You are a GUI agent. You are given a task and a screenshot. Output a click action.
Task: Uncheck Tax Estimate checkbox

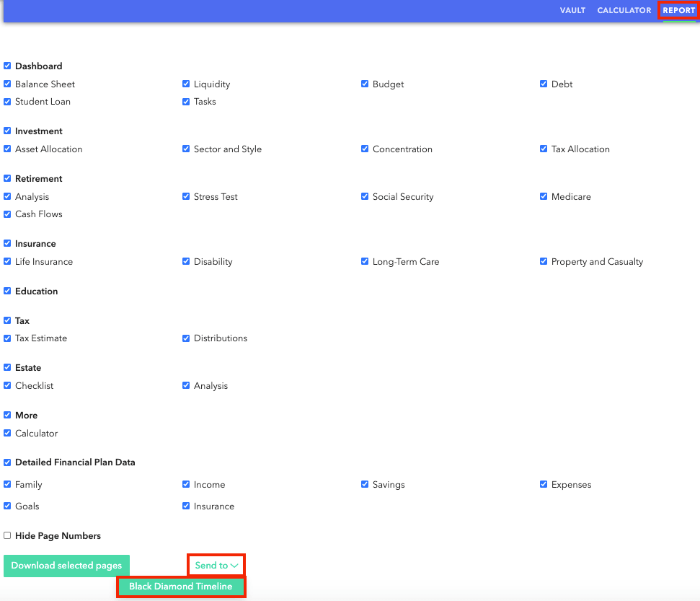tap(7, 338)
